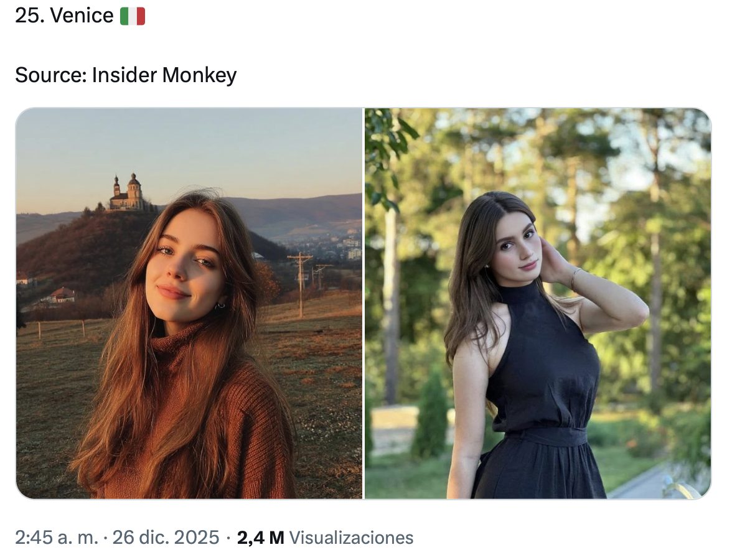Click the Visualizaciones label
Viewport: 732px width, 560px height.
pos(352,538)
